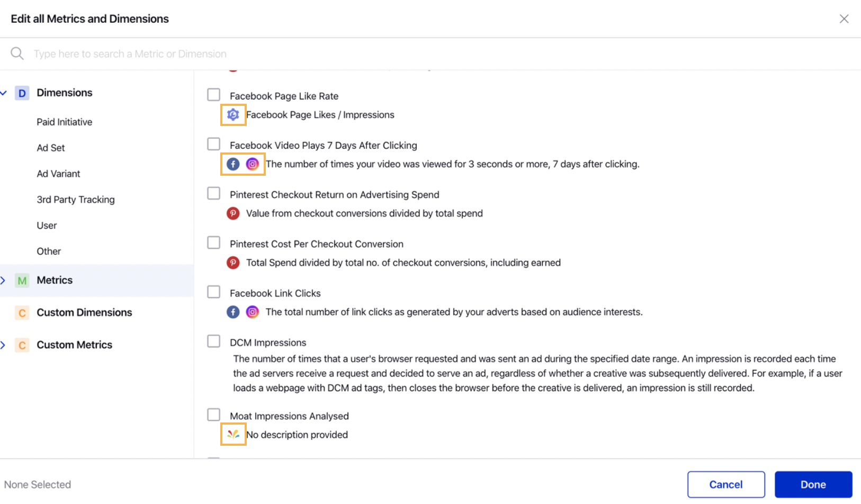Open the Metrics category
Screen dimensions: 861x504
(x=55, y=280)
